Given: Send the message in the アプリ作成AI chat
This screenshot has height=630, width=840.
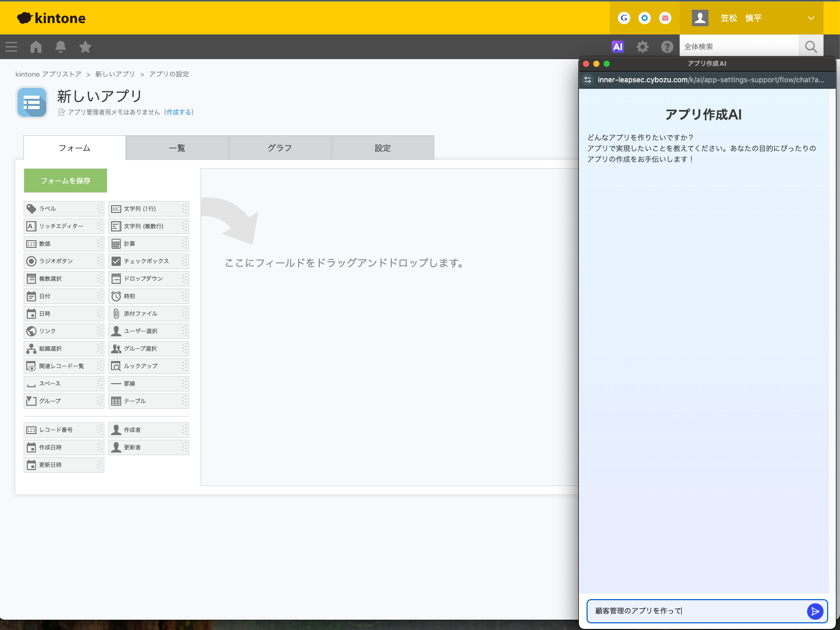Looking at the screenshot, I should (x=815, y=611).
